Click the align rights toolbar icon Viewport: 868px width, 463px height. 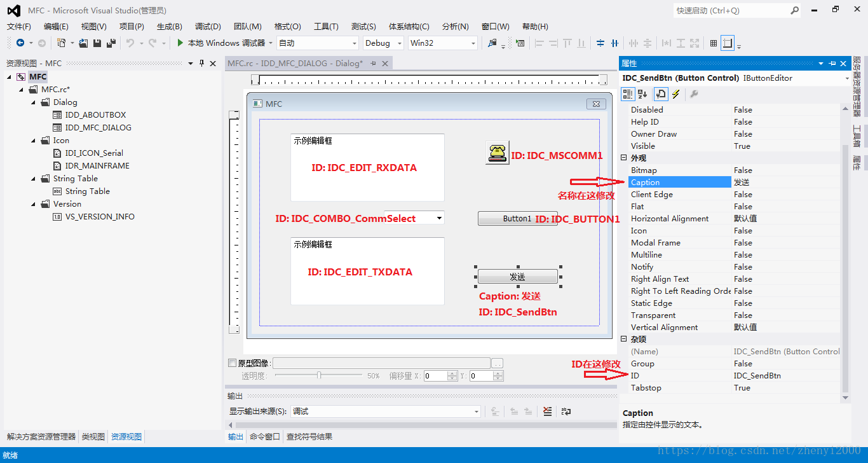click(x=553, y=43)
